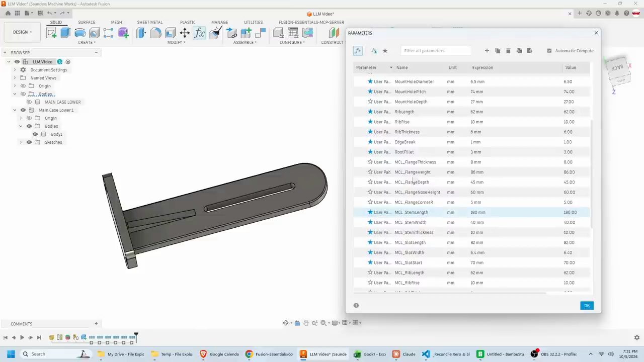Select the Revolve tool icon
The height and width of the screenshot is (362, 644).
[x=79, y=33]
